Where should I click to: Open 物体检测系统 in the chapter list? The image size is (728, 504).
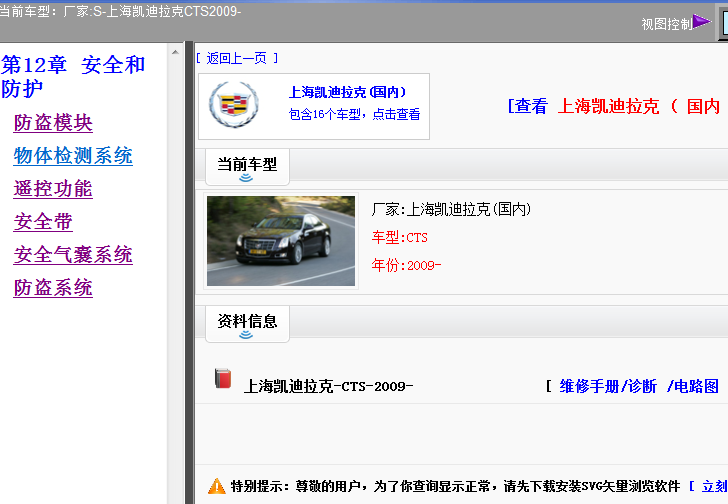tap(73, 156)
